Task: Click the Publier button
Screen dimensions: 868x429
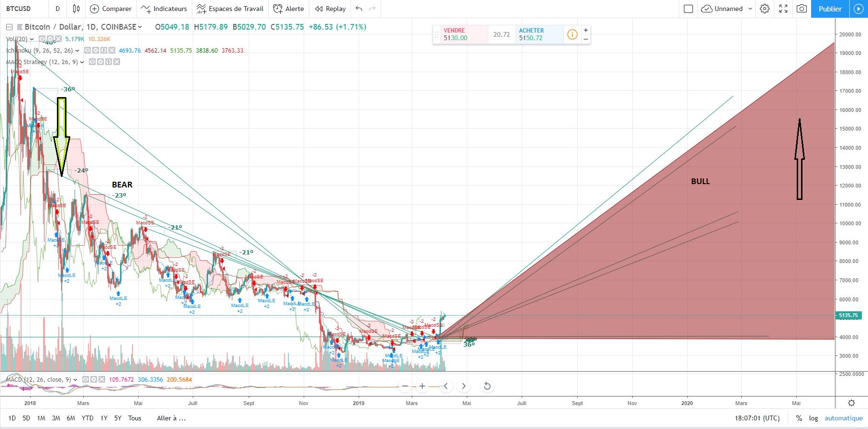Action: click(830, 9)
